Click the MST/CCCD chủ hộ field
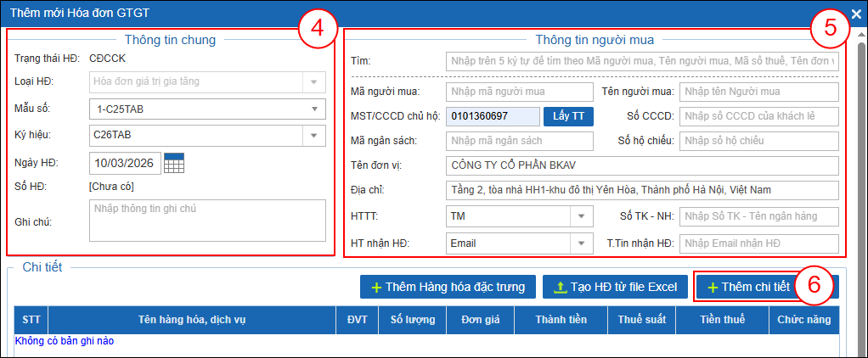The height and width of the screenshot is (358, 868). tap(493, 116)
